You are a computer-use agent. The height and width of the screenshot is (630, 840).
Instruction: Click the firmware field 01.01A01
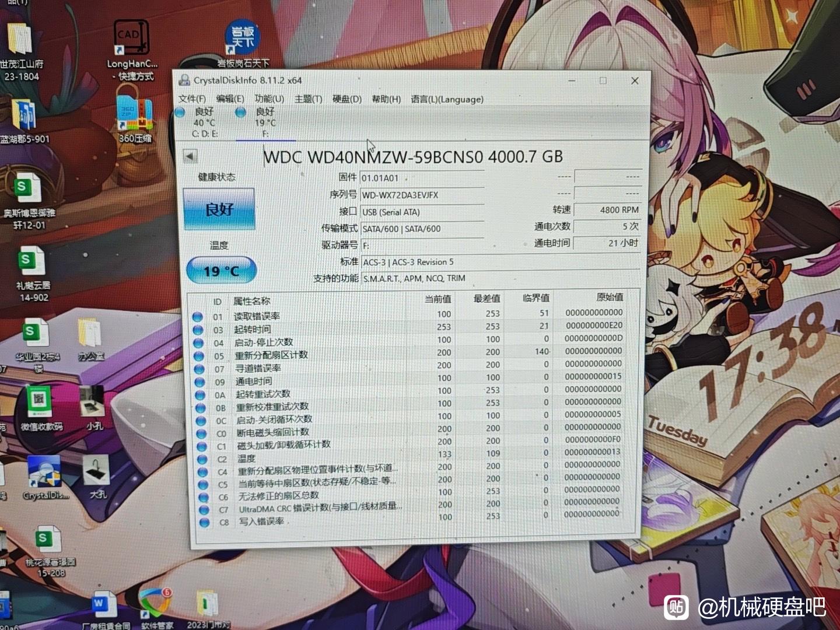click(x=422, y=178)
